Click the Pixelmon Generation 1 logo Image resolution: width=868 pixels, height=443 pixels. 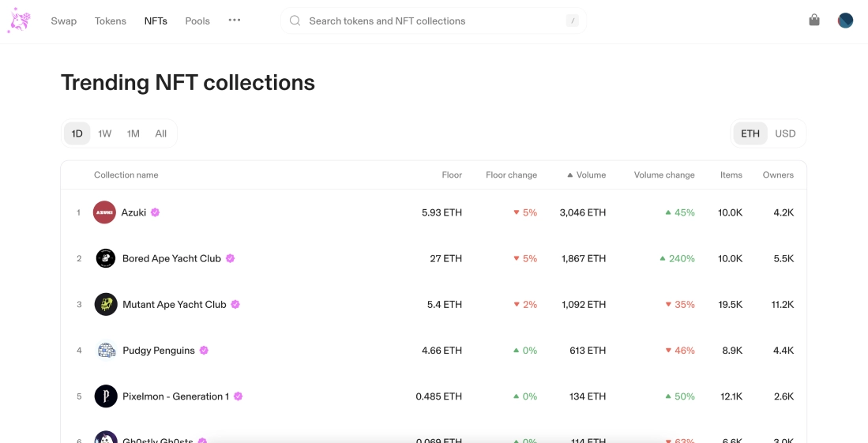click(106, 396)
